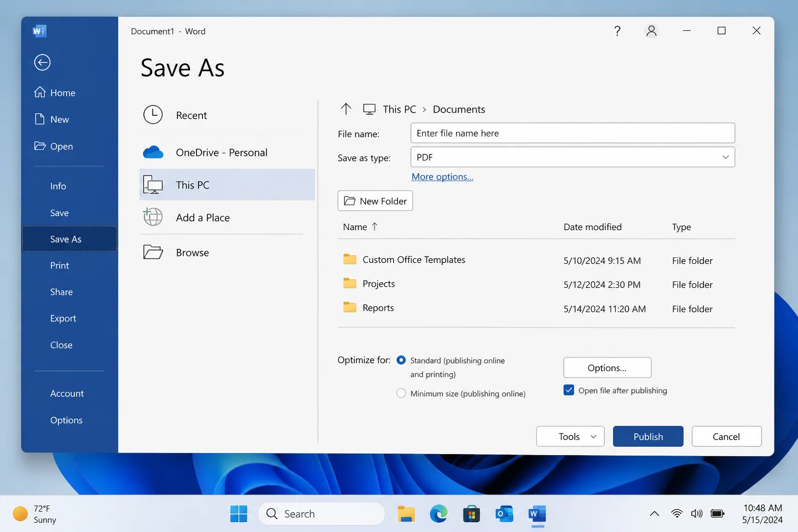
Task: Click the monitor icon in the breadcrumb path
Action: [x=369, y=109]
